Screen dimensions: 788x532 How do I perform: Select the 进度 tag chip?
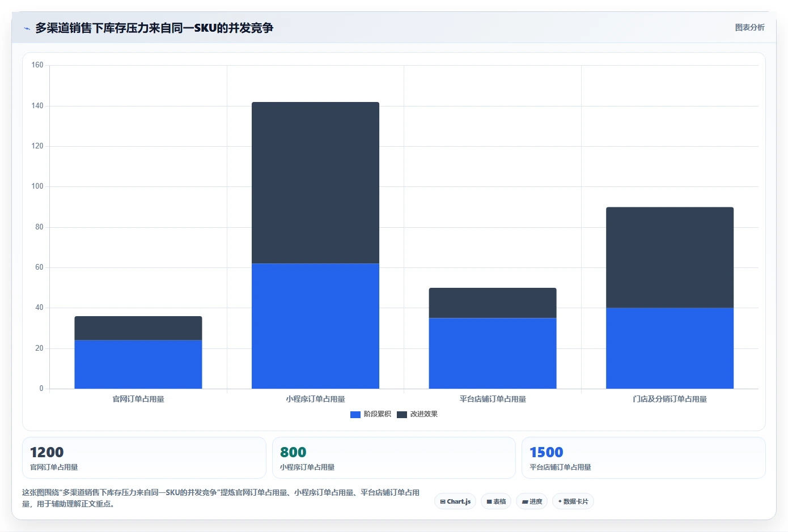(x=532, y=501)
